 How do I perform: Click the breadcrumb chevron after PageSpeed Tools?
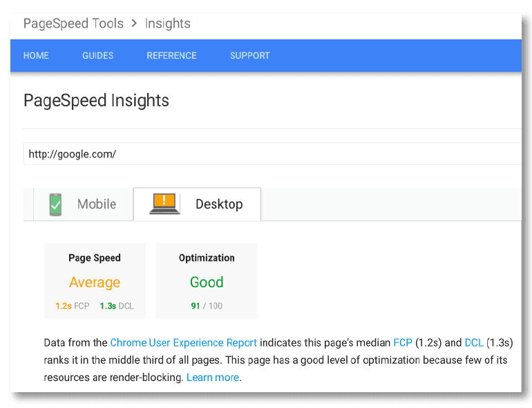coord(134,23)
